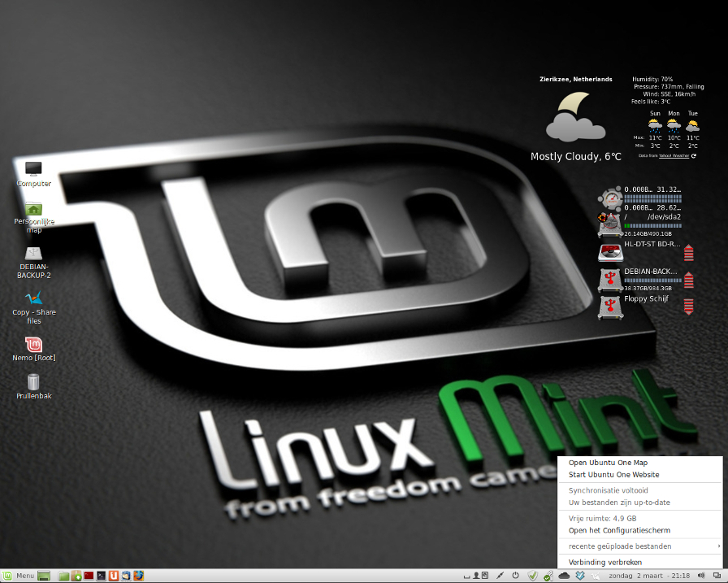
Task: Open the power shutdown tray applet
Action: (515, 576)
